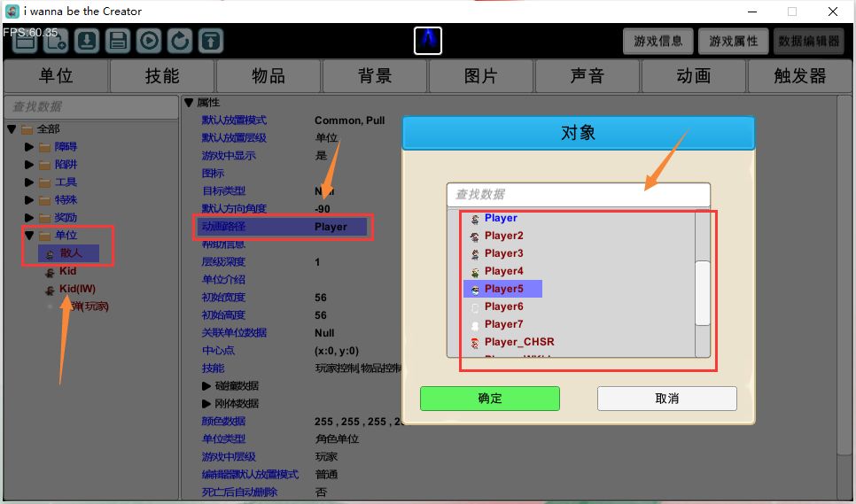The height and width of the screenshot is (504, 856).
Task: Switch to the 物品 tab
Action: point(268,76)
